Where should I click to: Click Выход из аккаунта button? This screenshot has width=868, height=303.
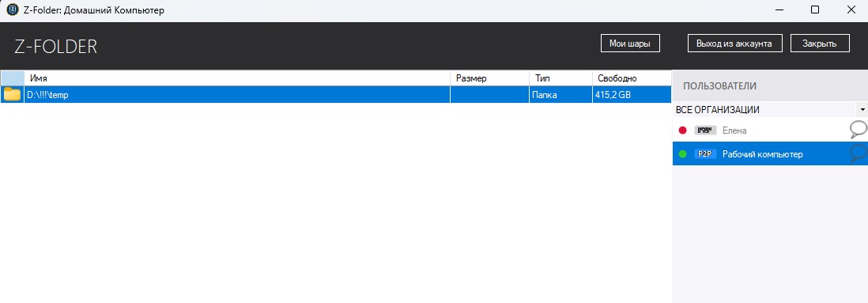734,44
